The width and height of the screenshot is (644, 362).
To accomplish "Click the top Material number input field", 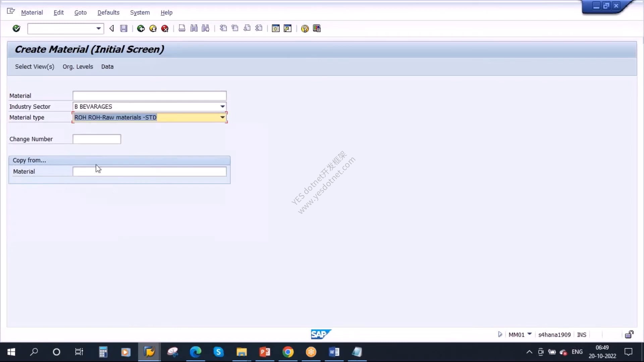I will click(x=150, y=96).
